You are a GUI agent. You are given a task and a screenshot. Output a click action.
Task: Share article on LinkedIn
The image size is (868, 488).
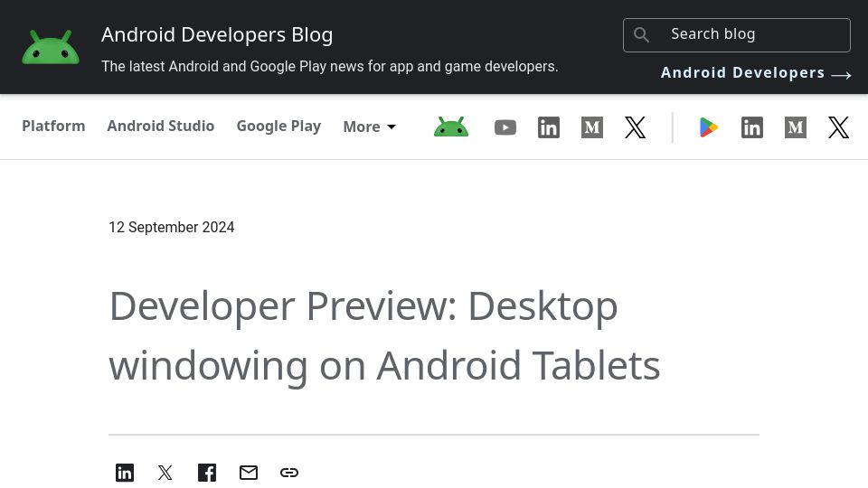pyautogui.click(x=125, y=473)
